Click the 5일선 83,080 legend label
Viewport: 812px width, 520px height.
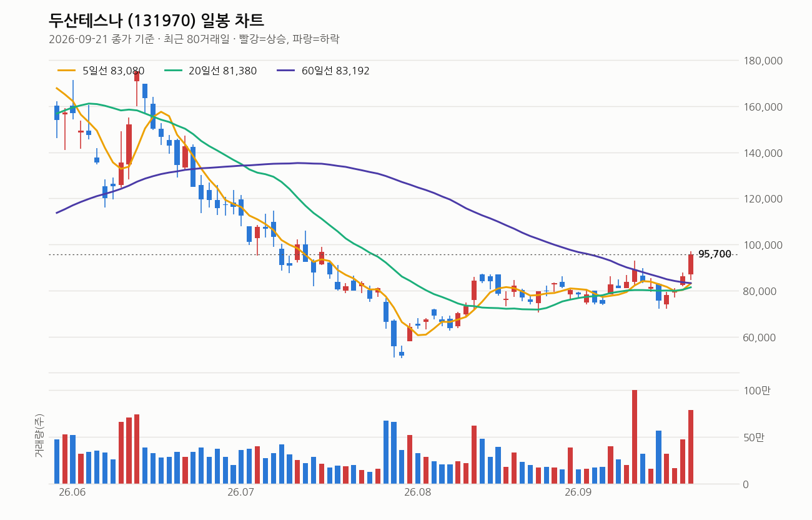(x=114, y=71)
